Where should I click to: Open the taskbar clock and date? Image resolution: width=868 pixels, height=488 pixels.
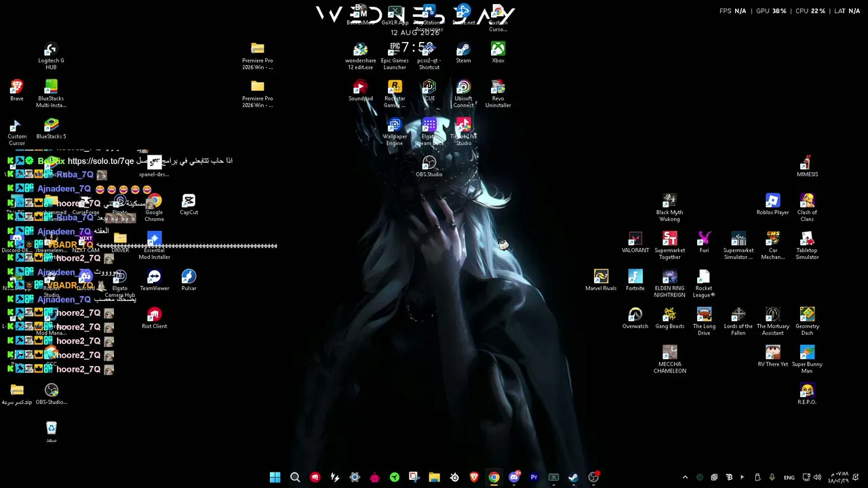(x=837, y=477)
